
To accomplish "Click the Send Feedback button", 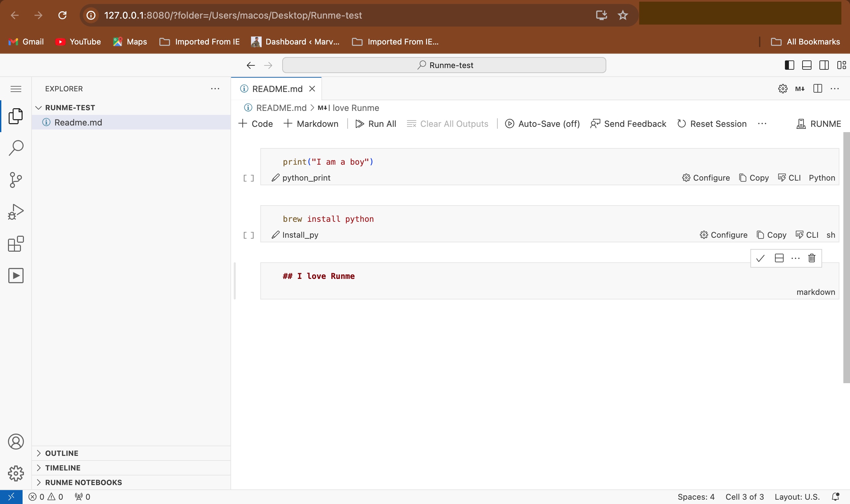I will (x=629, y=124).
